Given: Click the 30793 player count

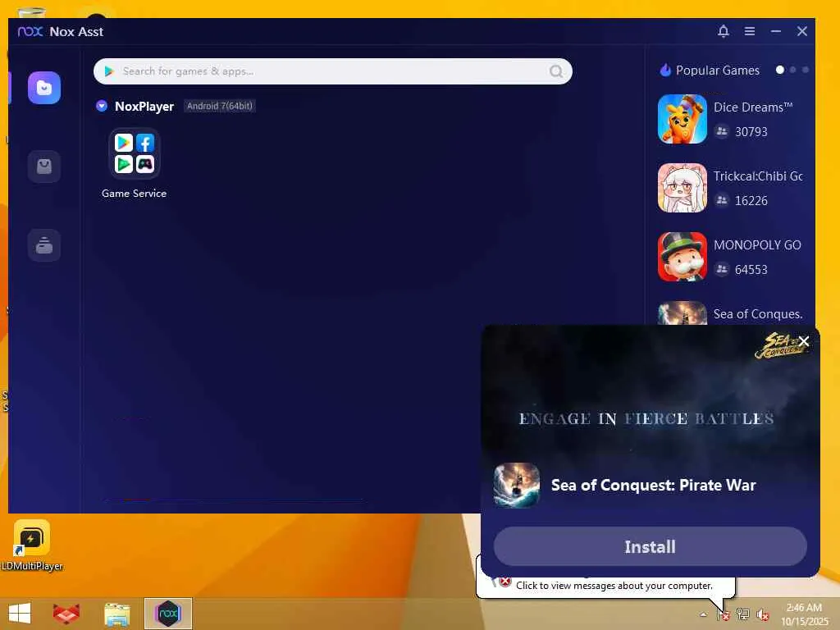Looking at the screenshot, I should 751,132.
